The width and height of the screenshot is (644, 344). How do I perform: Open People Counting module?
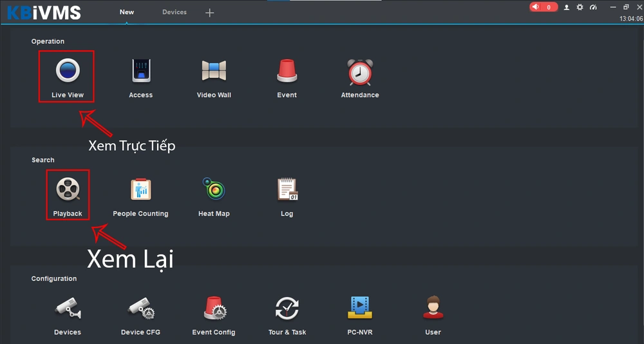140,190
